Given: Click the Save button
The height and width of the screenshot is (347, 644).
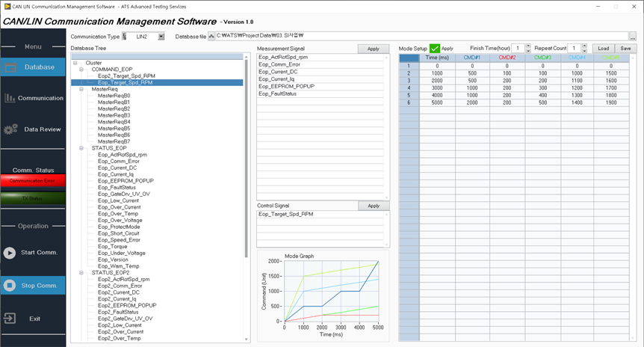Looking at the screenshot, I should 625,48.
